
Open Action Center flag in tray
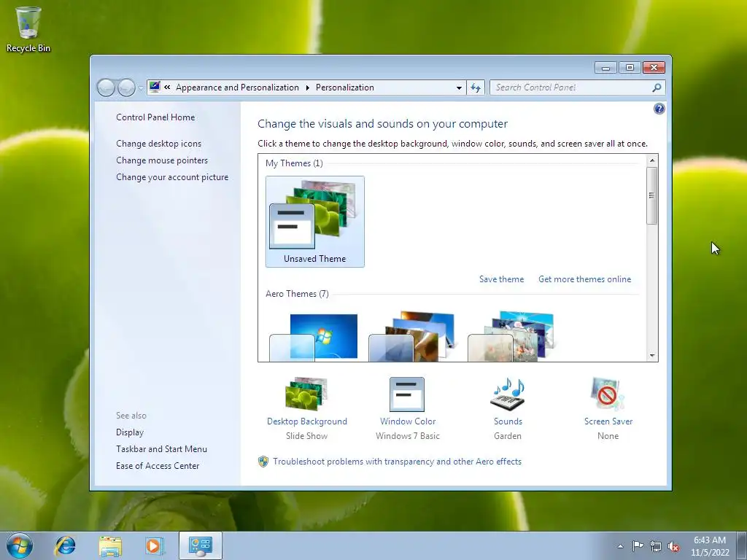(638, 545)
